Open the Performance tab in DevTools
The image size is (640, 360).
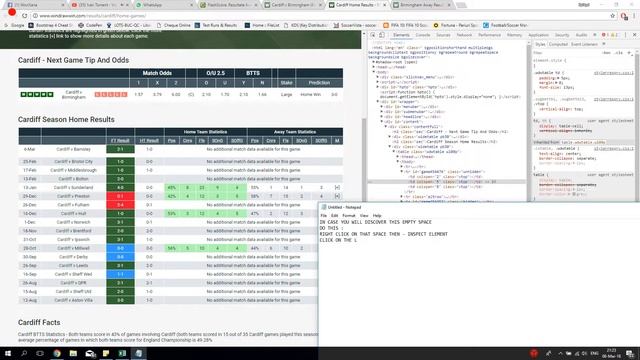(x=489, y=35)
